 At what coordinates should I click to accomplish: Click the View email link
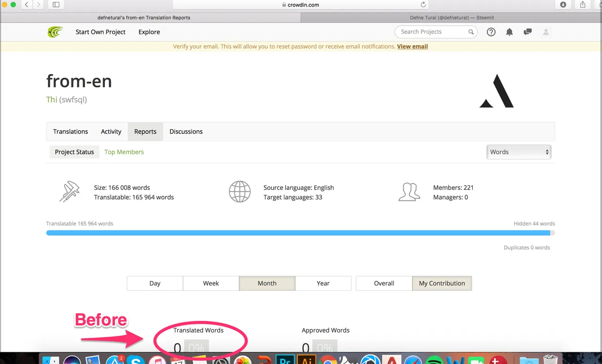[x=412, y=47]
